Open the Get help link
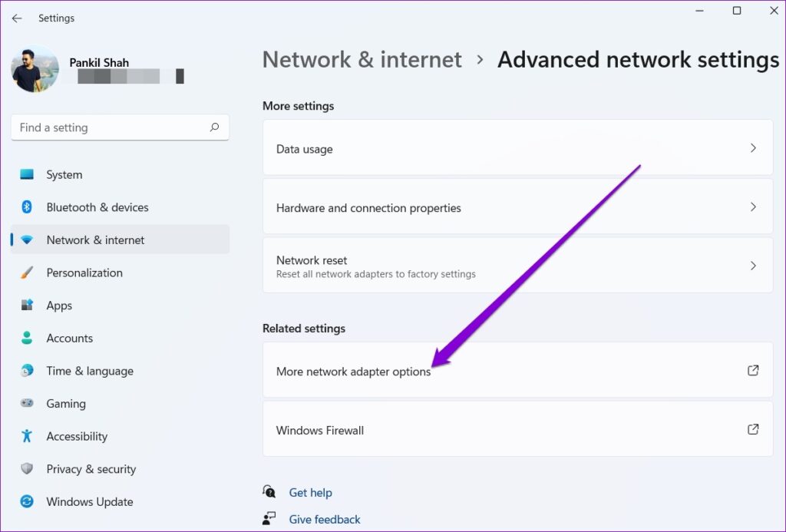Image resolution: width=786 pixels, height=532 pixels. click(310, 492)
